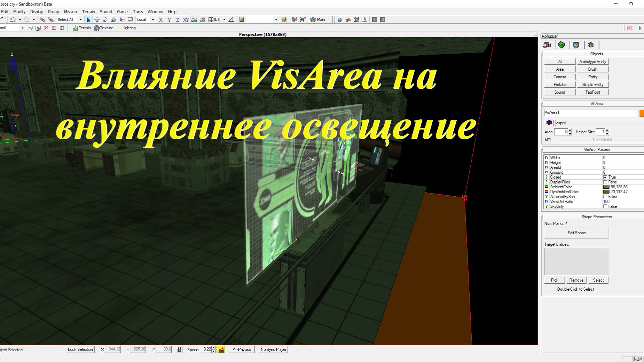Activate the Move tool in the toolbar
The width and height of the screenshot is (644, 362).
pos(96,19)
